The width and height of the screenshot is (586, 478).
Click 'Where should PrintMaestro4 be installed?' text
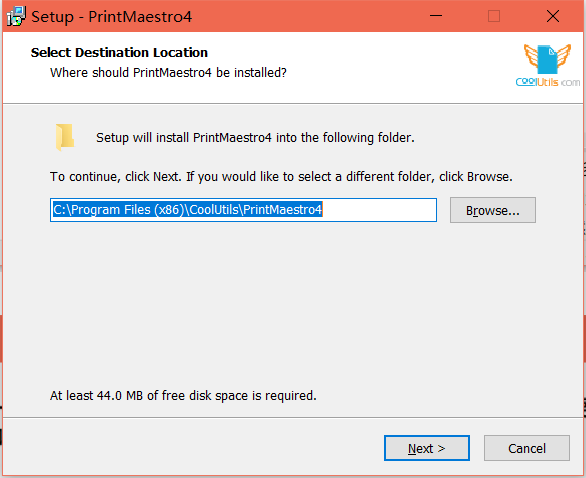[168, 73]
